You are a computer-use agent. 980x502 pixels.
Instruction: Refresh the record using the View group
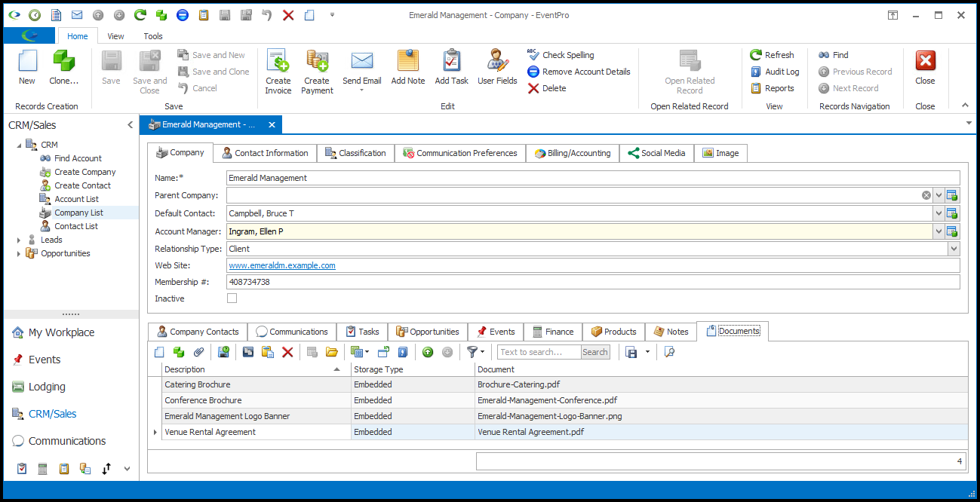pyautogui.click(x=772, y=55)
